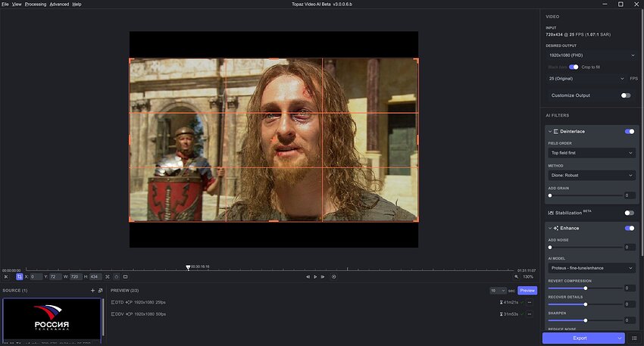The height and width of the screenshot is (346, 644).
Task: Open the export queue list icon
Action: [x=634, y=338]
